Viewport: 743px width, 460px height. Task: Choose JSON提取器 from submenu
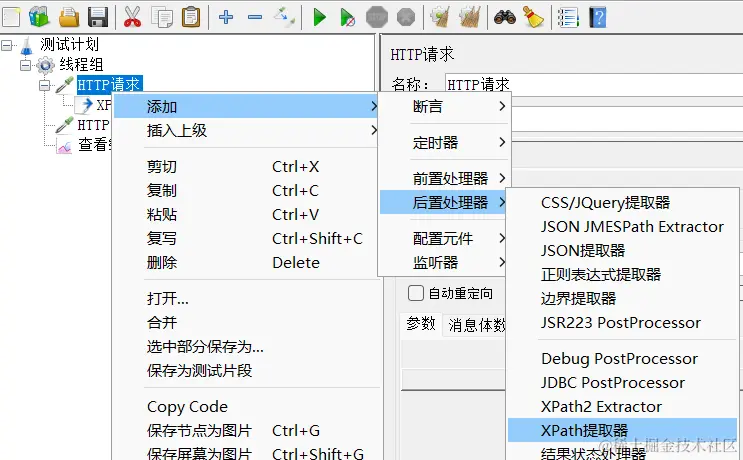[x=622, y=250]
